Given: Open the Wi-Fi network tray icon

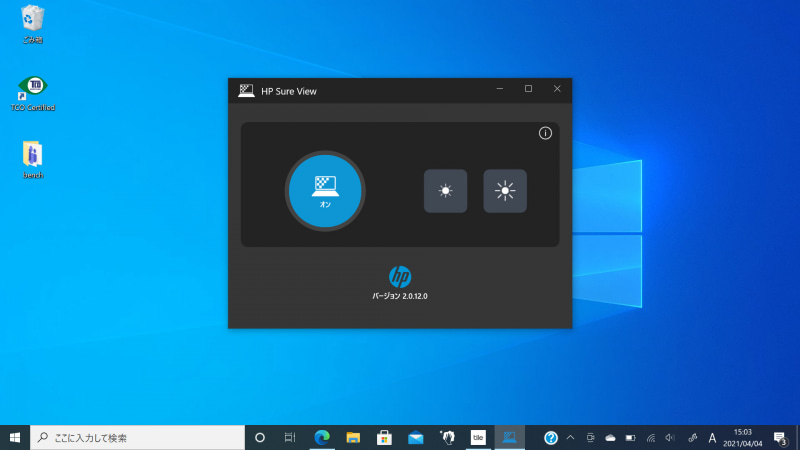Looking at the screenshot, I should click(x=651, y=438).
